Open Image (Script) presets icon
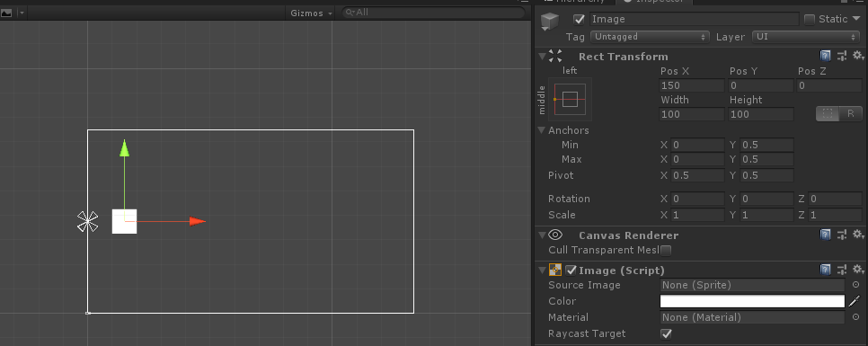Image resolution: width=868 pixels, height=346 pixels. (x=842, y=270)
